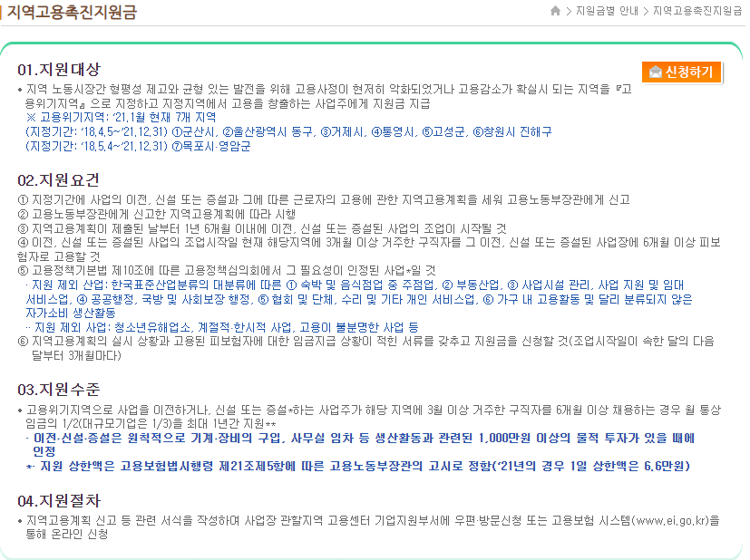Click the line '※ 고용위기지역: '21.1월 현재 7개 지역'
Screen dimensions: 750x560
tap(121, 118)
